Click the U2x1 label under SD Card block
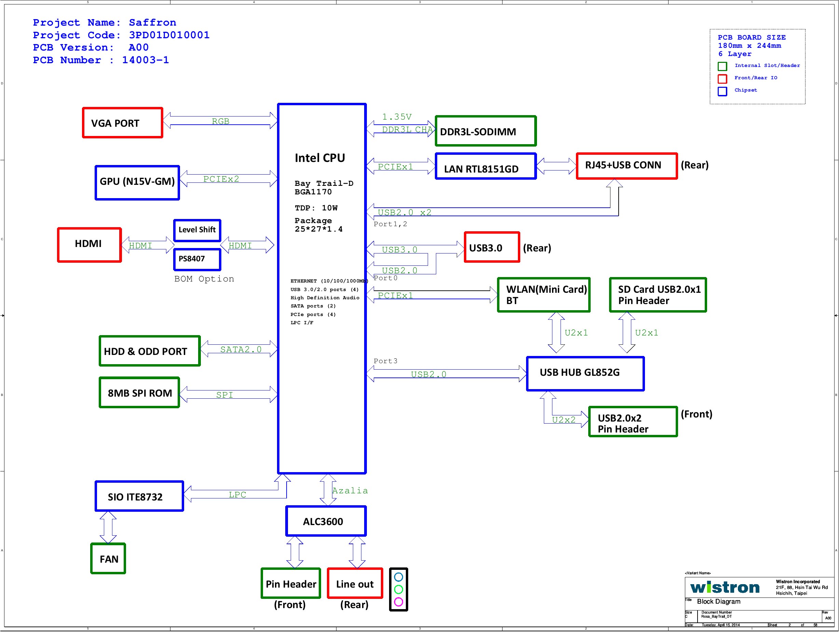Screen dimensions: 840x632 click(646, 333)
